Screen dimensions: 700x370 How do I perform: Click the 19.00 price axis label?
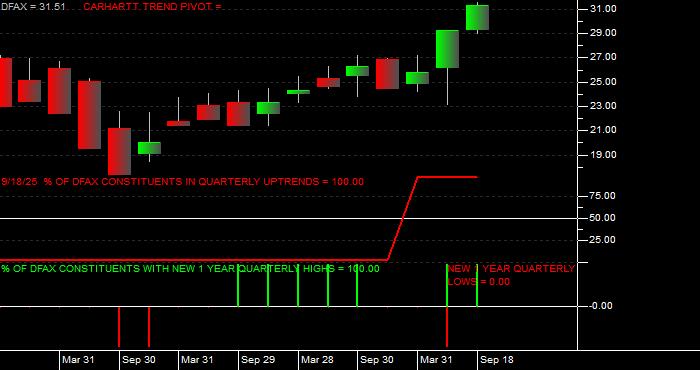603,154
